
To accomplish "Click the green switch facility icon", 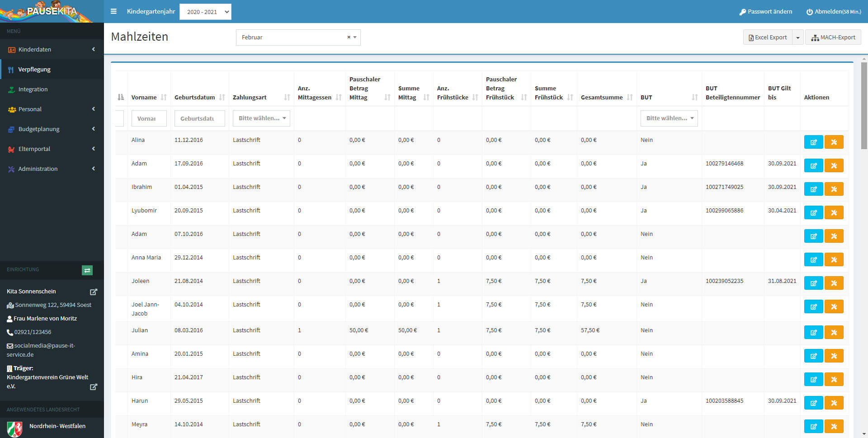I will click(x=87, y=270).
